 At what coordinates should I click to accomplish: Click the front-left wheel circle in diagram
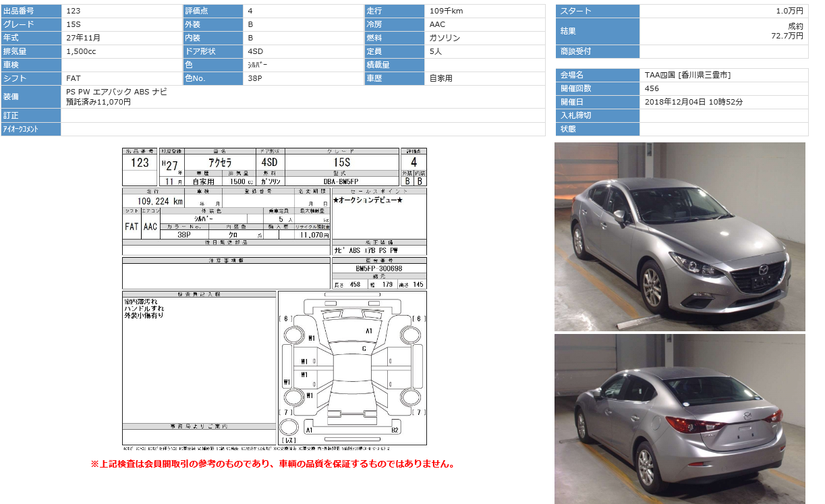(294, 335)
